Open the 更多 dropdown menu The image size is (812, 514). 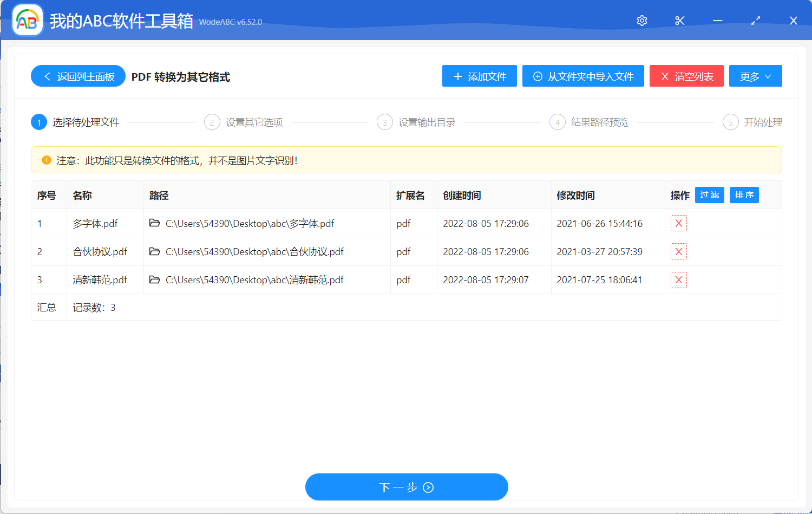[x=755, y=76]
